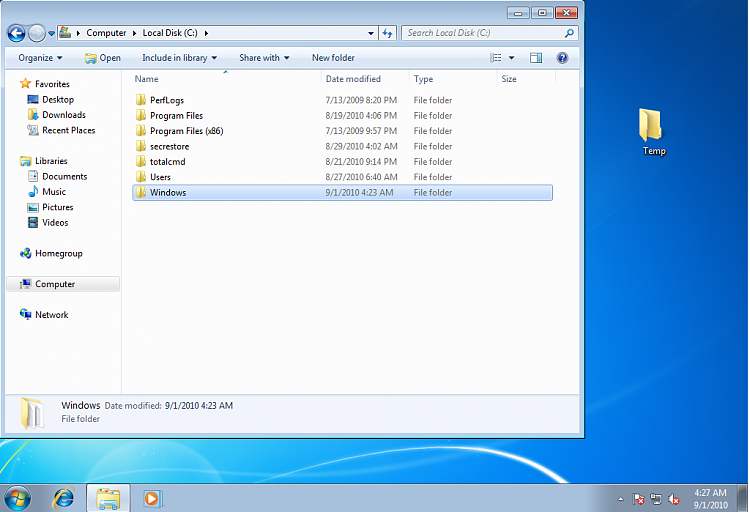Screen dimensions: 750x512
Task: Click the 7/13/2009 8:20 PM date cell
Action: (x=361, y=100)
